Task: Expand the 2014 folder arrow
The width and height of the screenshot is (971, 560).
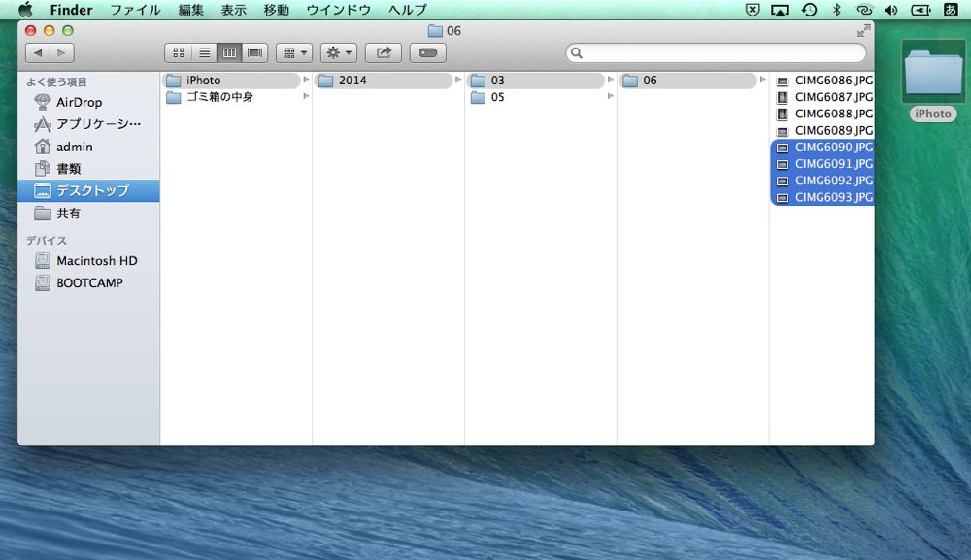Action: (x=458, y=80)
